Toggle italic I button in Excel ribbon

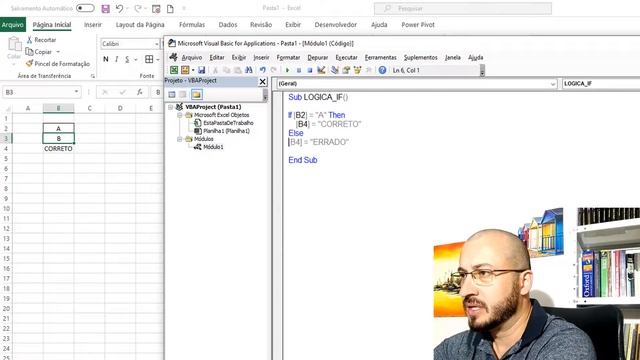click(117, 59)
